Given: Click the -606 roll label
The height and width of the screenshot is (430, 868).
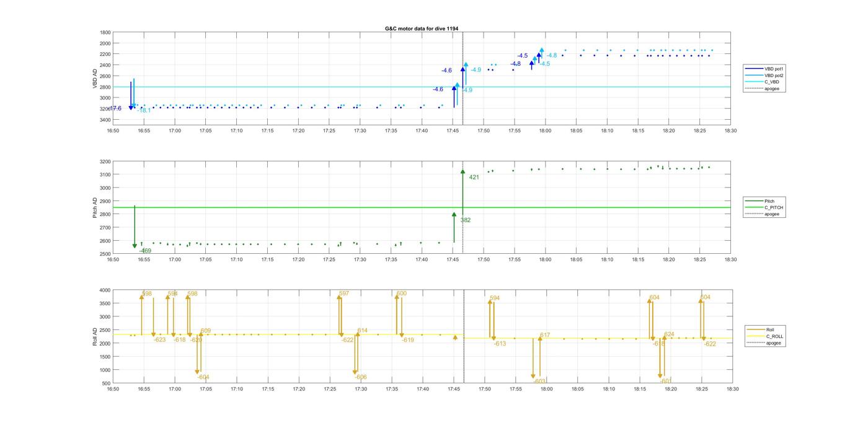Looking at the screenshot, I should [361, 377].
